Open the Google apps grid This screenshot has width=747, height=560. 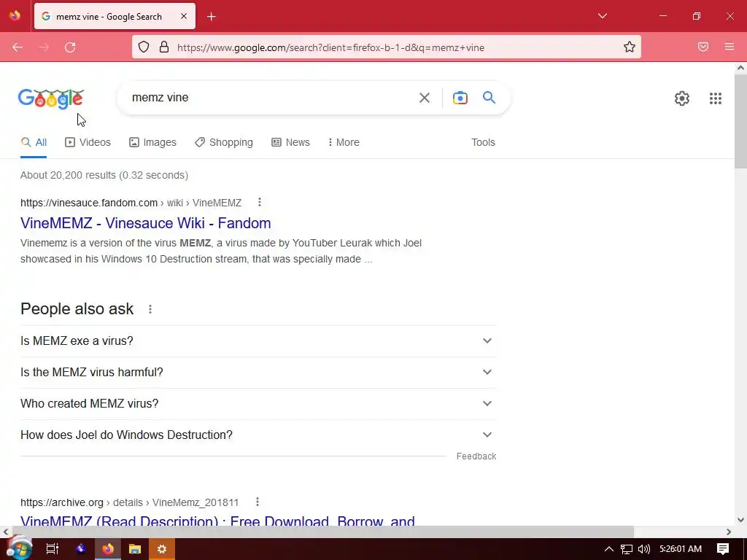point(716,98)
